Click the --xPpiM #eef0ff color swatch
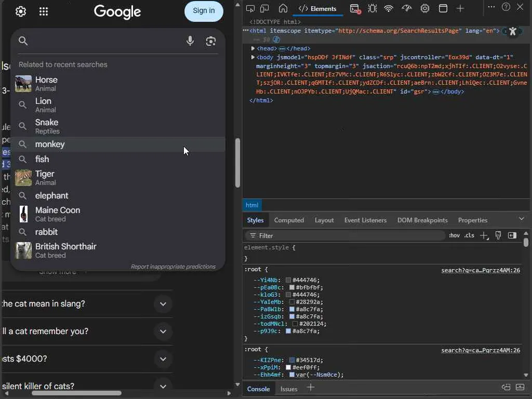Screen dimensions: 532x399 [x=288, y=367]
